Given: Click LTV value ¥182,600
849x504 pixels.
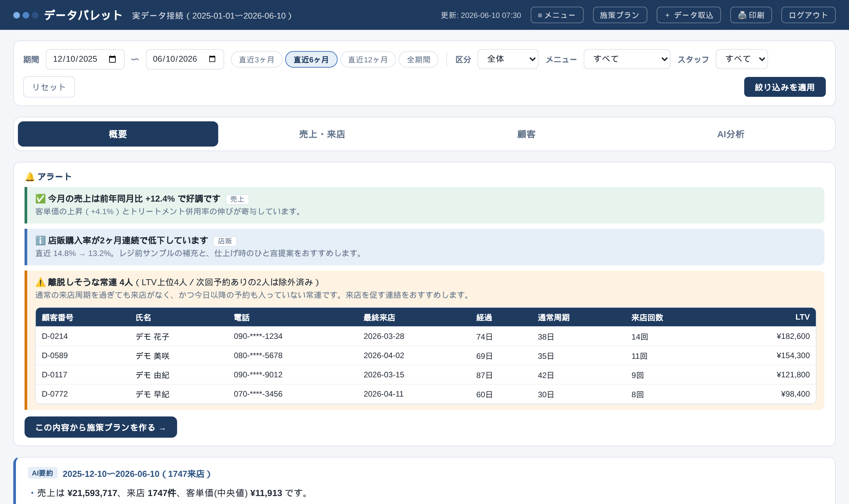Looking at the screenshot, I should (793, 336).
